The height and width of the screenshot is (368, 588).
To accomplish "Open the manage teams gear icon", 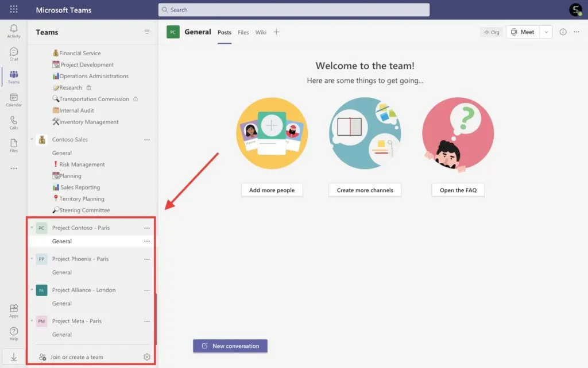I will pos(147,357).
